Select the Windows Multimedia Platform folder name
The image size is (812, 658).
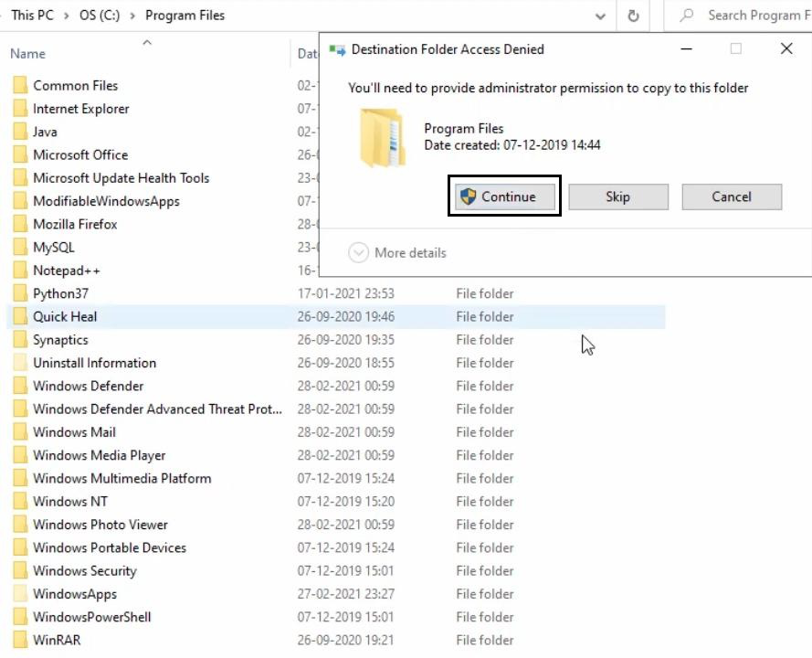tap(122, 478)
